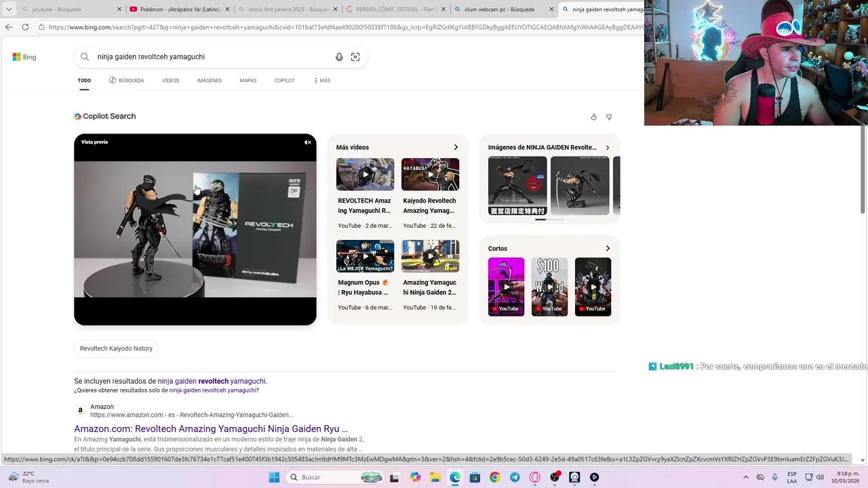Expand the Cortos section arrow
The image size is (868, 488).
click(608, 249)
